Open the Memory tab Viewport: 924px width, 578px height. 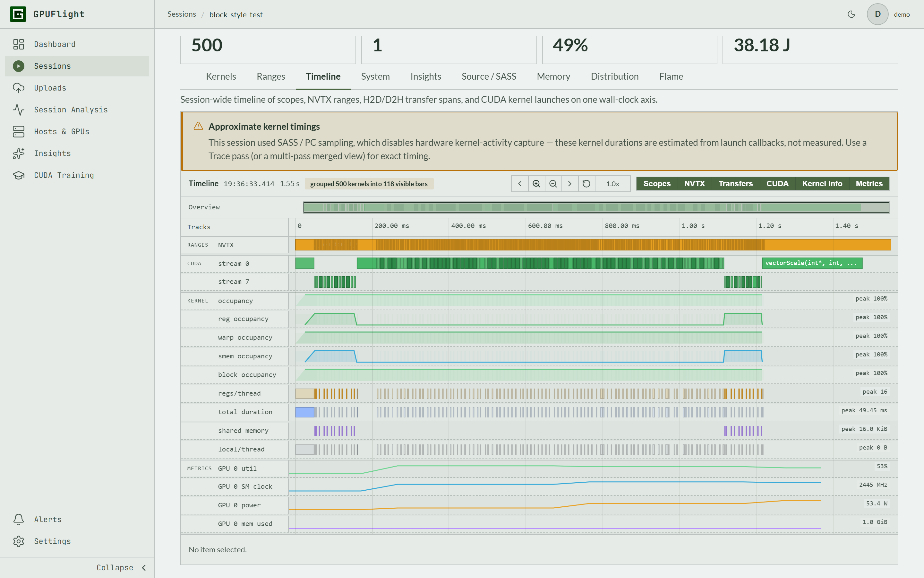click(x=553, y=76)
